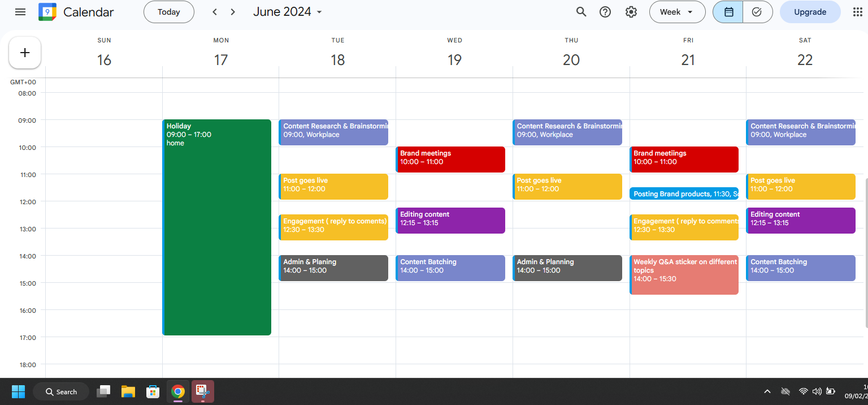Image resolution: width=868 pixels, height=405 pixels.
Task: Go to next week with forward arrow
Action: click(x=232, y=11)
